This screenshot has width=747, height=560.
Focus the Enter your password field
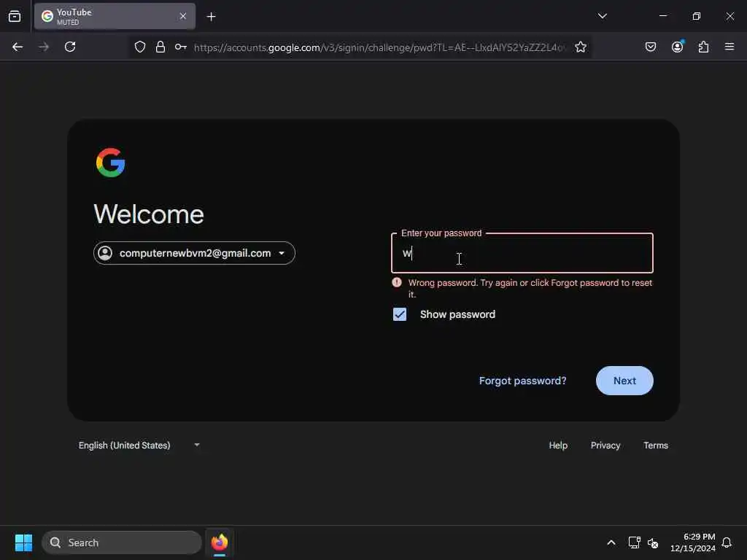tap(522, 253)
